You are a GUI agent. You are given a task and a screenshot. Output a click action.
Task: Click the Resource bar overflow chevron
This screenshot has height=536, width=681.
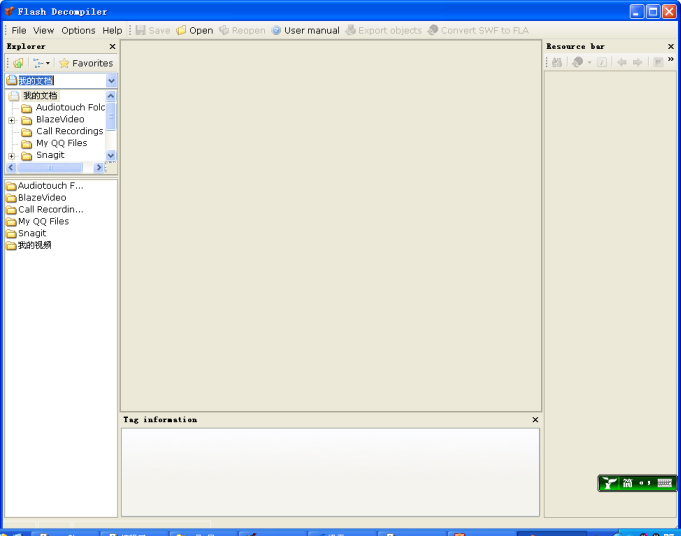click(671, 60)
